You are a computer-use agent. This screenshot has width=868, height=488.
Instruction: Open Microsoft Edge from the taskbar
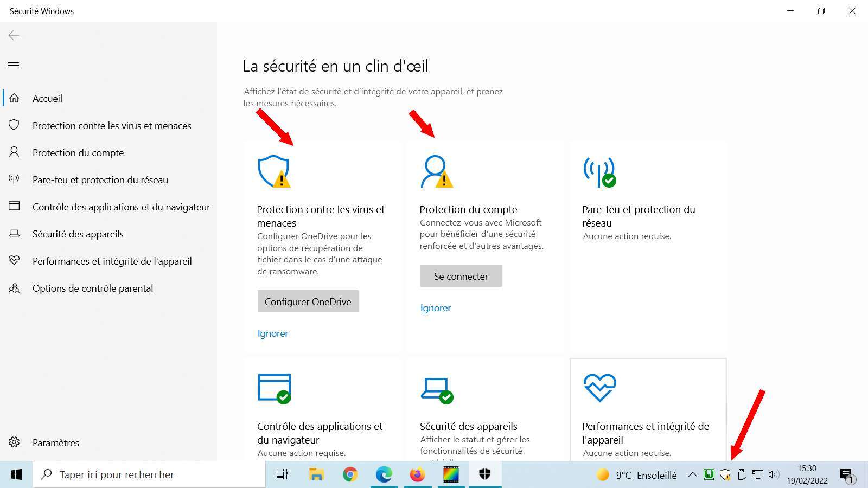coord(384,474)
